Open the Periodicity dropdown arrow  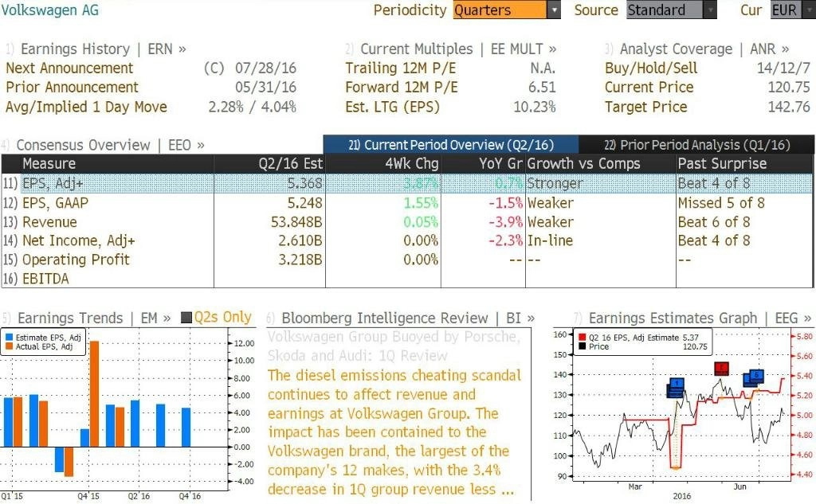555,10
